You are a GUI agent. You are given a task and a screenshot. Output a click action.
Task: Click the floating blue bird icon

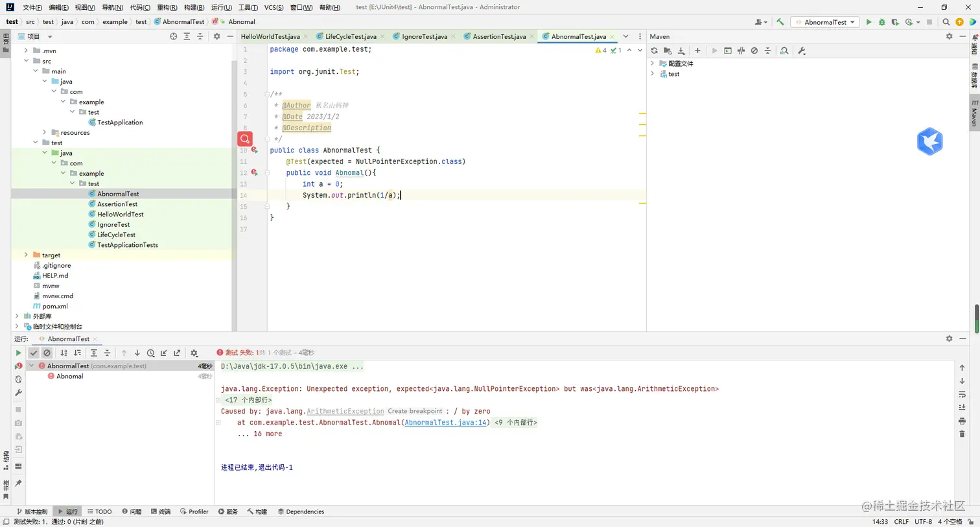(x=929, y=141)
